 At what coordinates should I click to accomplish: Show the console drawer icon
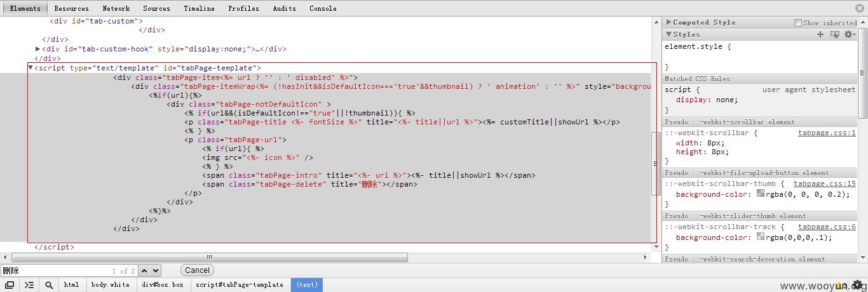[29, 285]
